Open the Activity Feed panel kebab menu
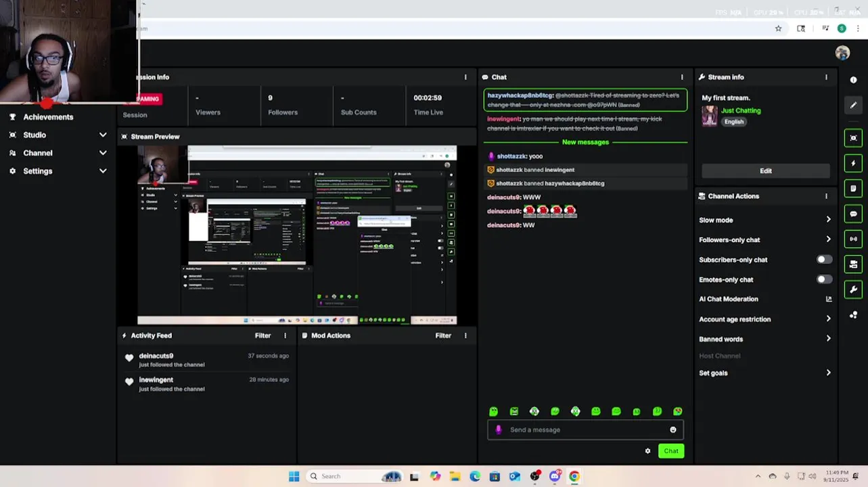This screenshot has height=487, width=868. click(285, 335)
